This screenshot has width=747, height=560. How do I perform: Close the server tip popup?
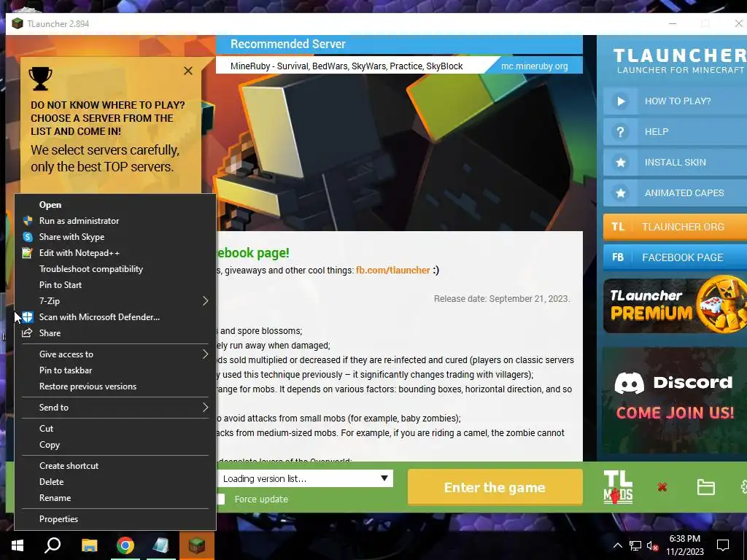[x=188, y=71]
